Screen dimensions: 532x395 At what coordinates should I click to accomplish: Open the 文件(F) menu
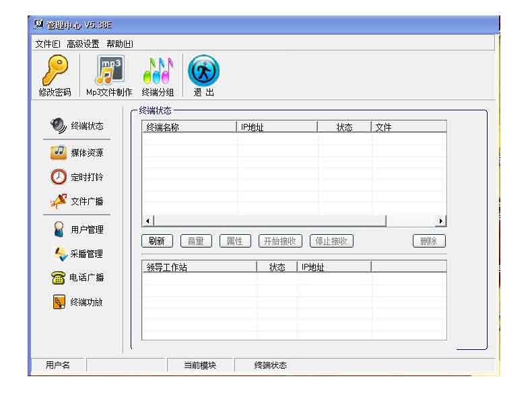click(48, 44)
